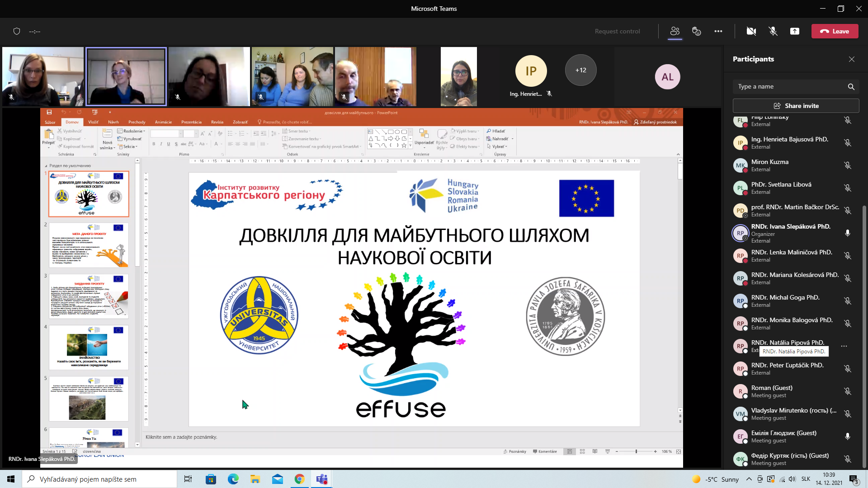Unmute the microphone
Image resolution: width=868 pixels, height=488 pixels.
[x=773, y=31]
